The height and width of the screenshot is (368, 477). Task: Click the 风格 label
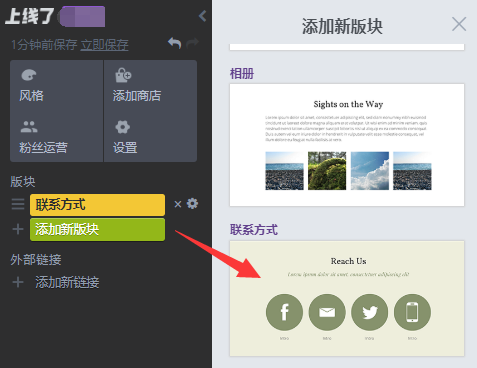click(31, 96)
